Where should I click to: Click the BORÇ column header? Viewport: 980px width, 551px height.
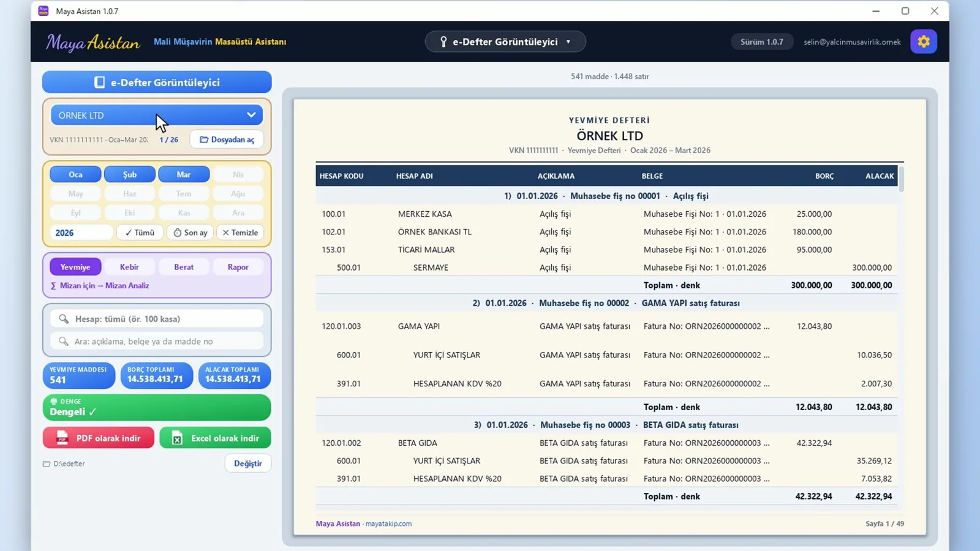point(824,176)
